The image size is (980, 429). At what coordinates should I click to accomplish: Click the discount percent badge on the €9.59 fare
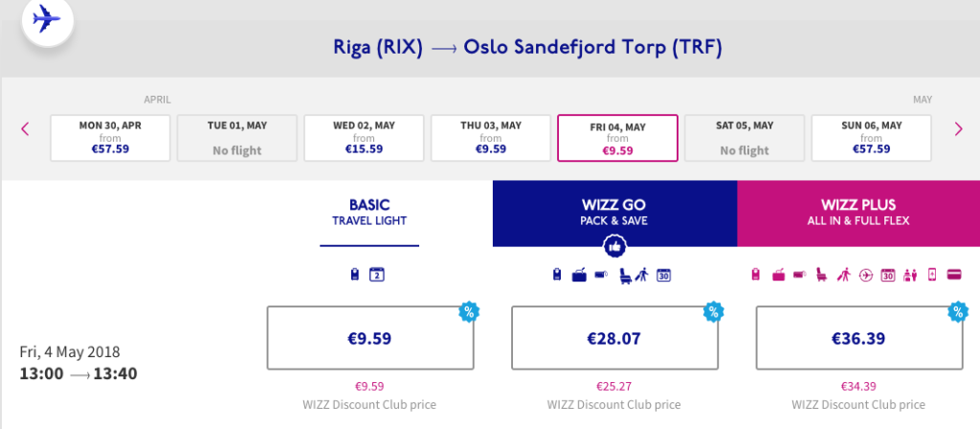(x=468, y=310)
